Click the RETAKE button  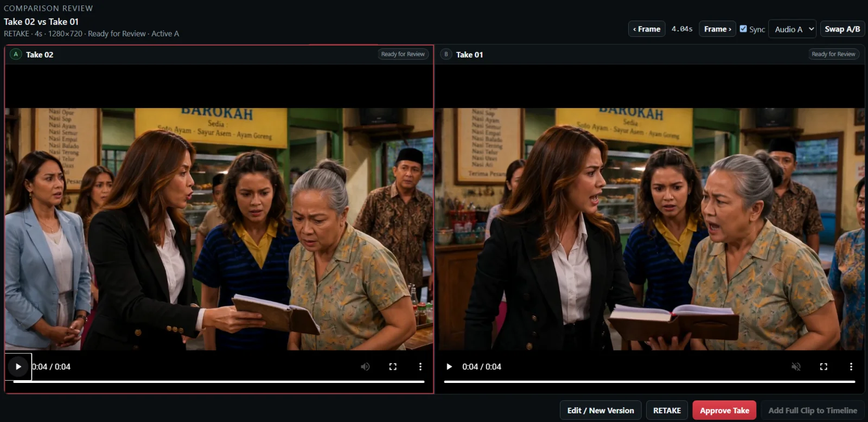(667, 411)
